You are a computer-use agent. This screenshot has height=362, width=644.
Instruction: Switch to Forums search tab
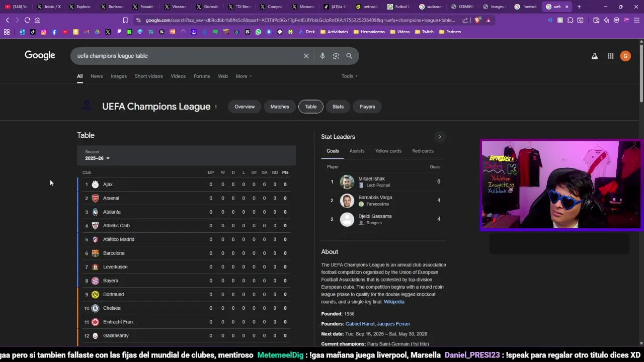point(202,76)
